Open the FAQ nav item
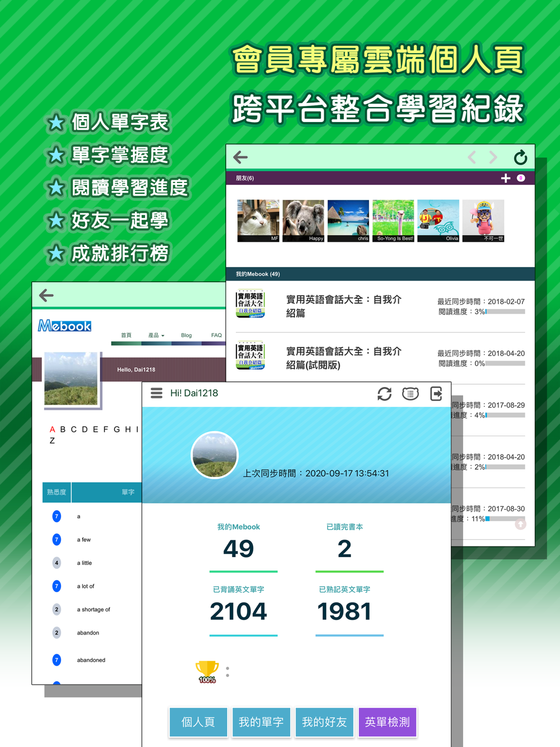This screenshot has width=560, height=747. [x=216, y=335]
